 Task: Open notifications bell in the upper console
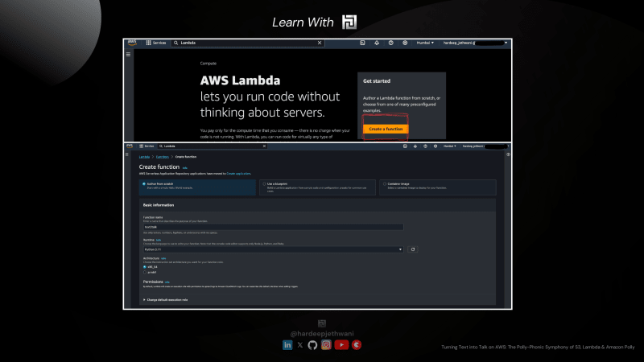point(377,43)
